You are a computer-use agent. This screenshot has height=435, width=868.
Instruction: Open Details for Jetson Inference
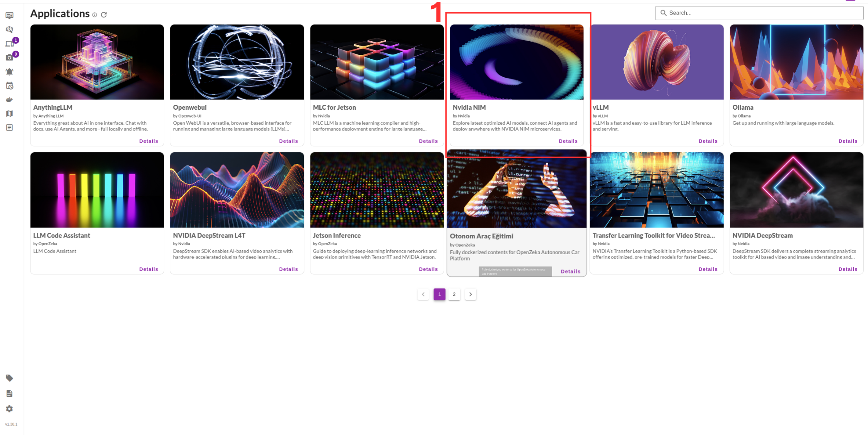pos(428,269)
